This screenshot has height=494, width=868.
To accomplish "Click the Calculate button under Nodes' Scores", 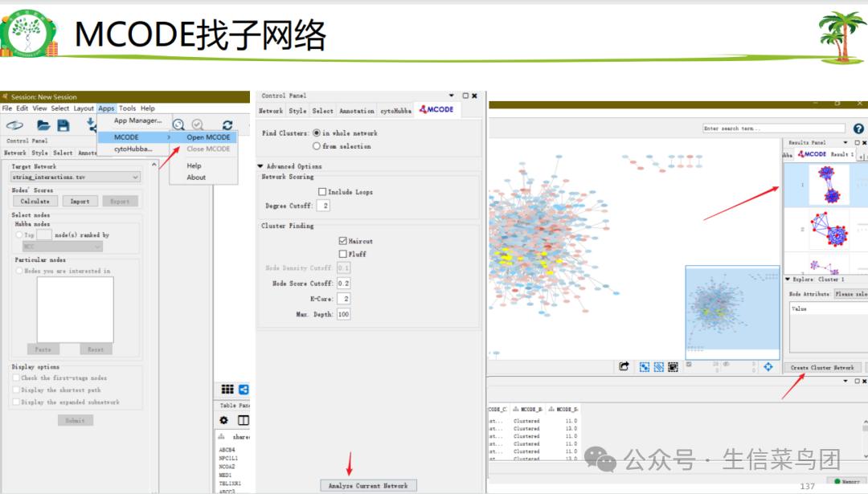I will (x=35, y=202).
